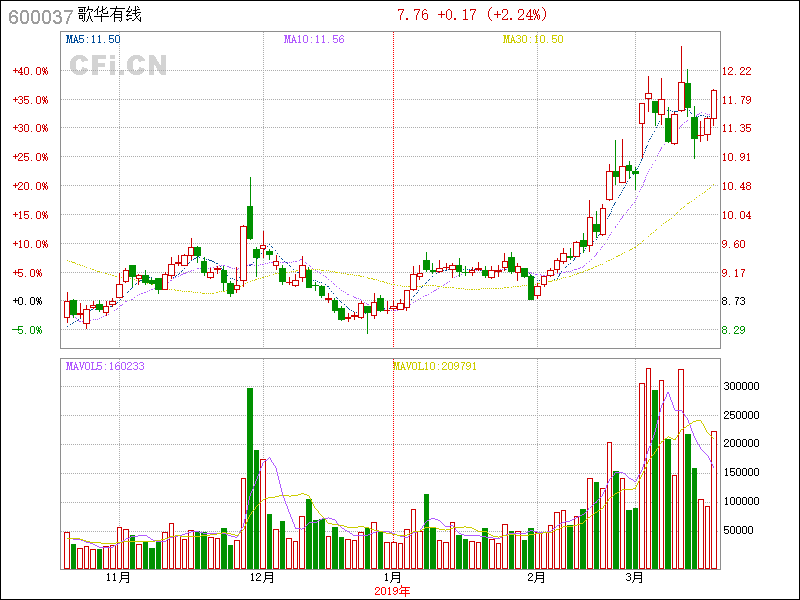Screen dimensions: 800x600
Task: Click the 12.22 price axis label
Action: 737,71
